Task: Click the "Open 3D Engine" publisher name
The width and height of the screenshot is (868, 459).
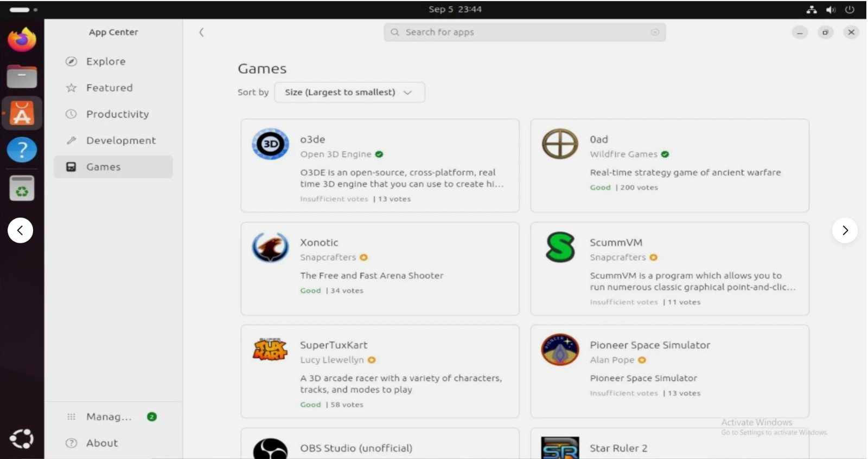Action: tap(336, 154)
